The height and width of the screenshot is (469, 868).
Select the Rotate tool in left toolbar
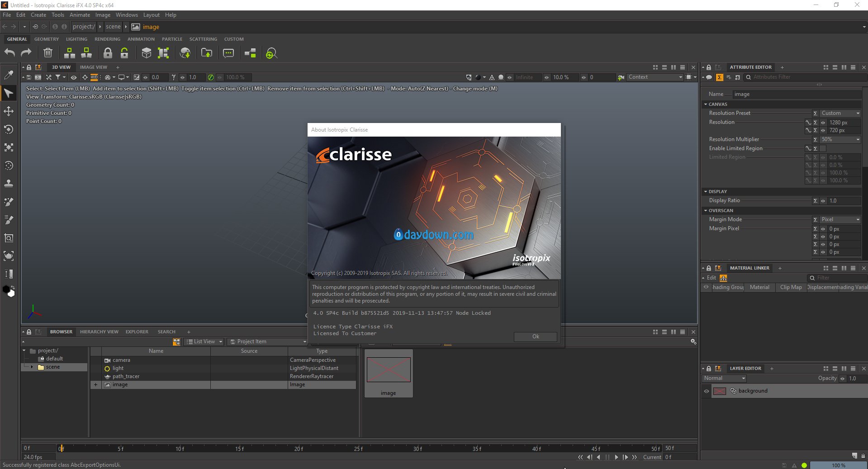point(9,129)
